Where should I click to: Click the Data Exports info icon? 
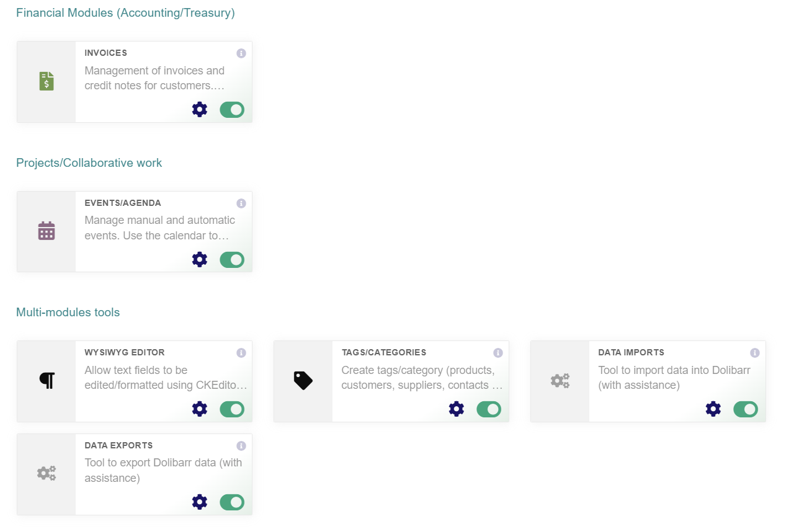pos(241,446)
